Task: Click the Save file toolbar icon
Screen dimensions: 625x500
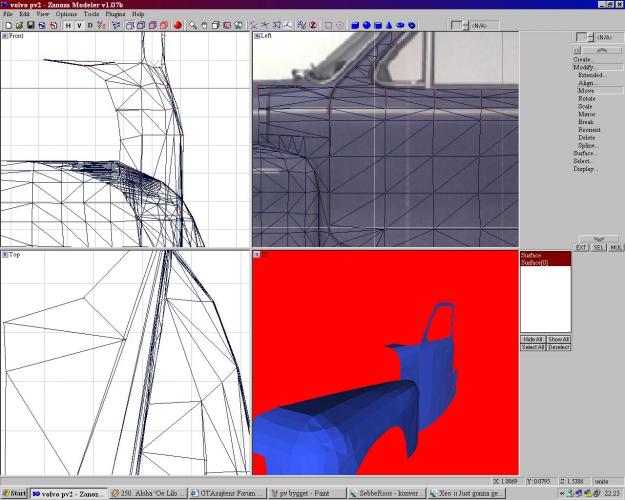Action: [30, 25]
